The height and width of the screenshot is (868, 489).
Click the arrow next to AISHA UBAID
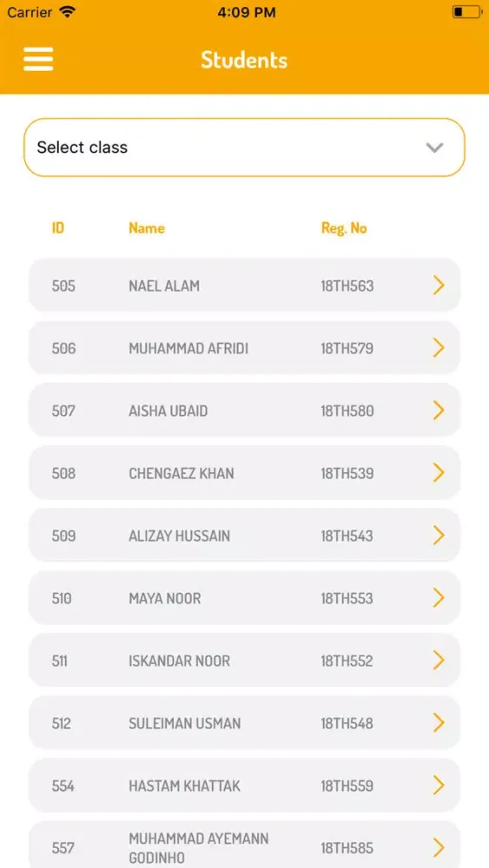[439, 411]
